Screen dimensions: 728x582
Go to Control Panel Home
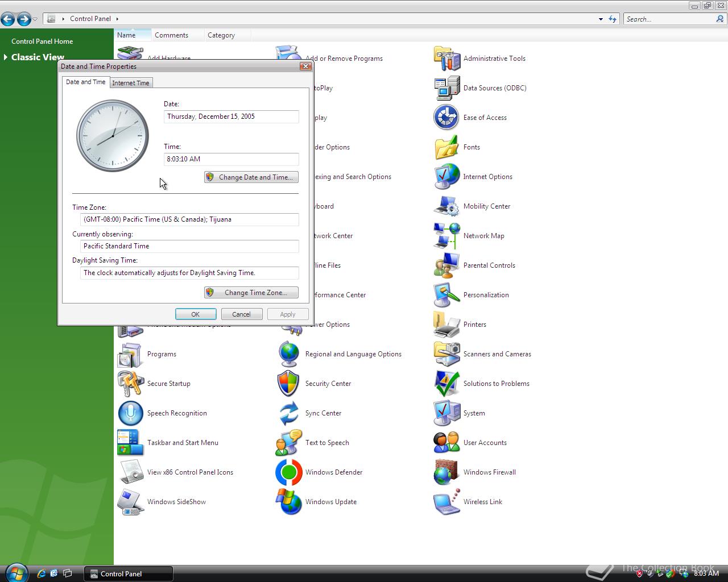point(42,41)
